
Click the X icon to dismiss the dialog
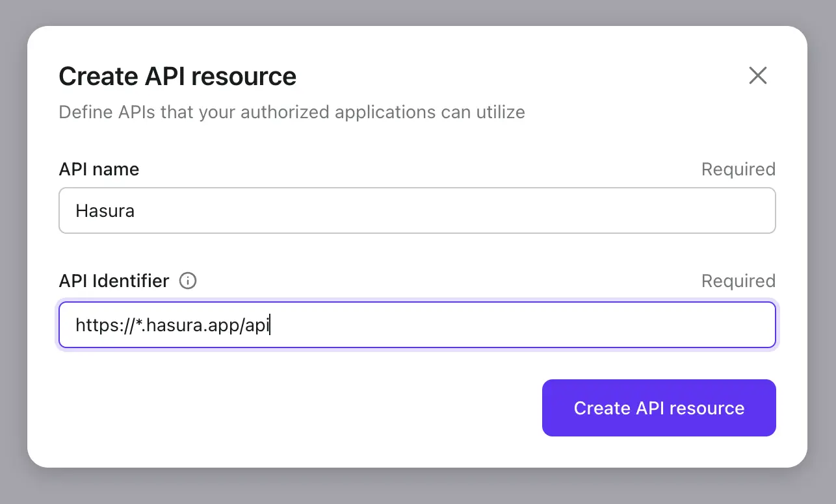point(758,75)
